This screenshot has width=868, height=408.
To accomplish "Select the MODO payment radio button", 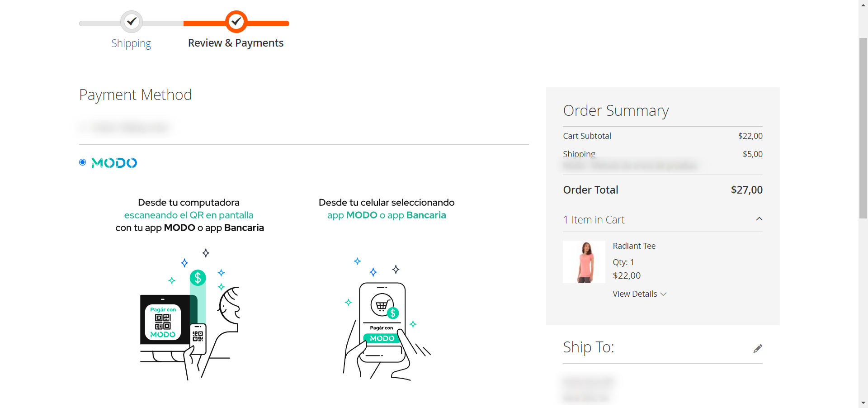I will (83, 162).
